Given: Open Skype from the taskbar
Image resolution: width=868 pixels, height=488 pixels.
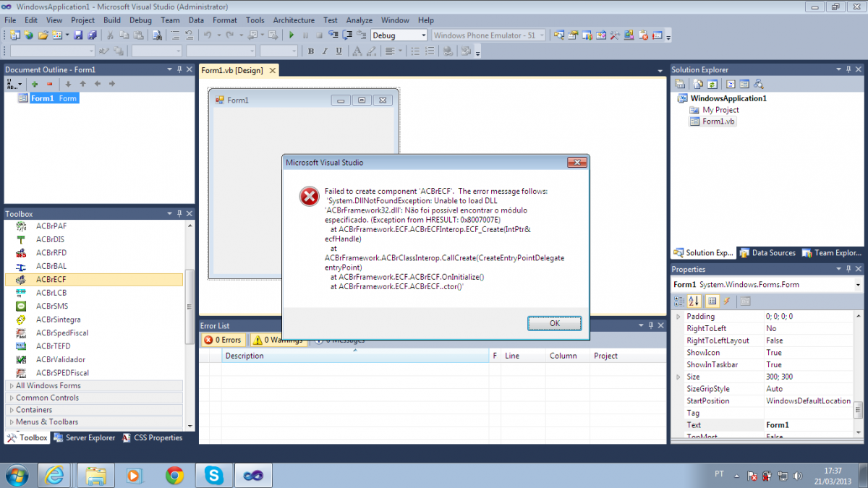Looking at the screenshot, I should (214, 475).
